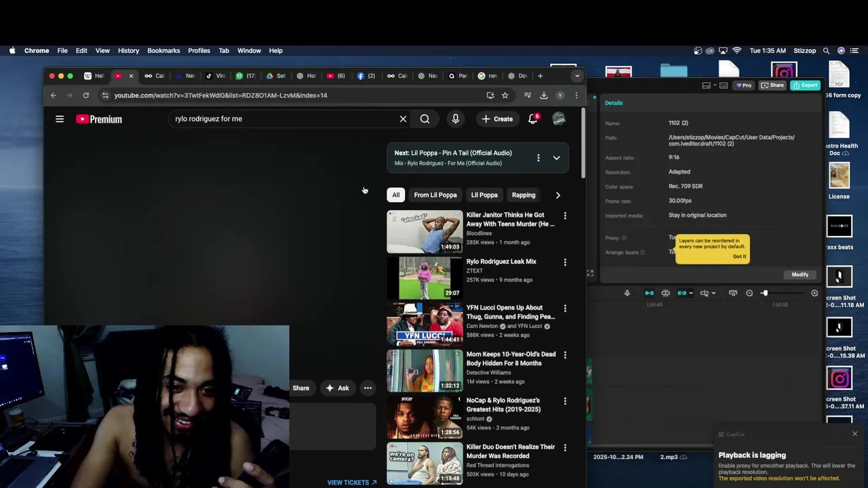Image resolution: width=868 pixels, height=488 pixels.
Task: Click the Ask button under the video
Action: (337, 388)
